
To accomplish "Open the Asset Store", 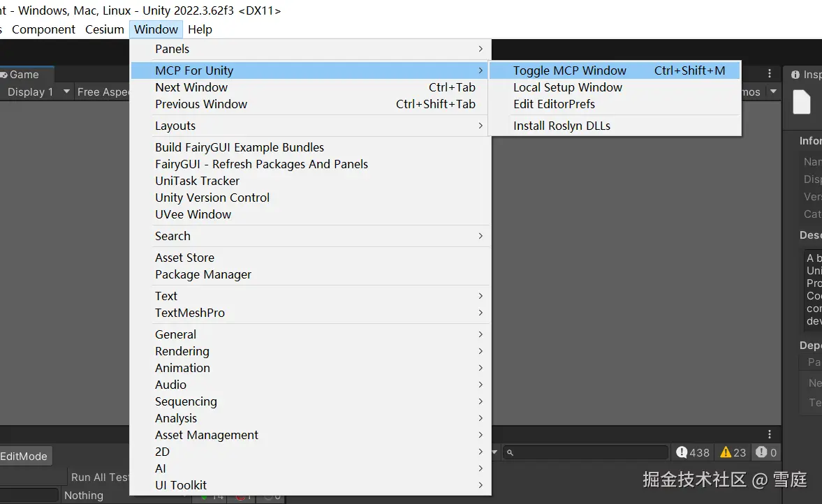I will point(310,258).
